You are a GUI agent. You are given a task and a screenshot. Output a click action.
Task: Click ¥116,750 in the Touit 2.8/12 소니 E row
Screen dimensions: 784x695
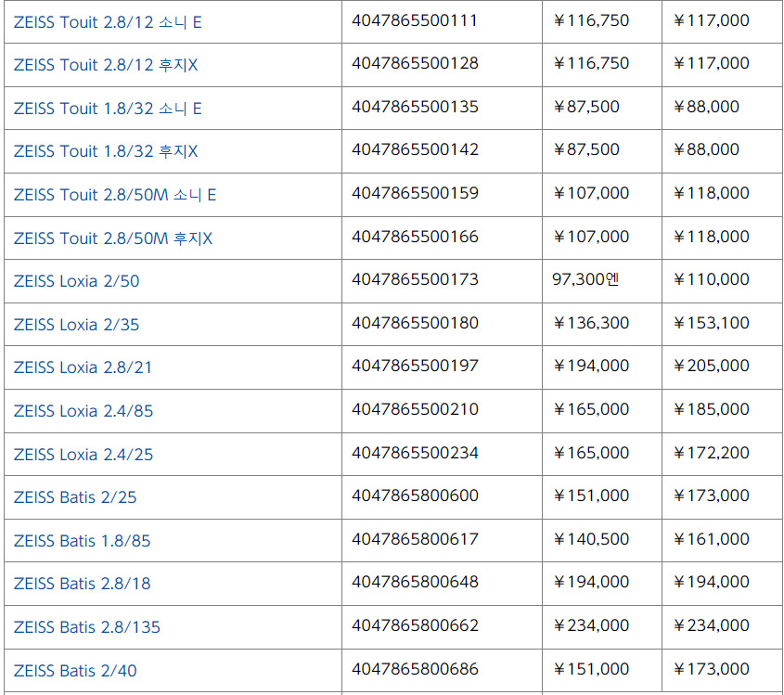pyautogui.click(x=591, y=20)
